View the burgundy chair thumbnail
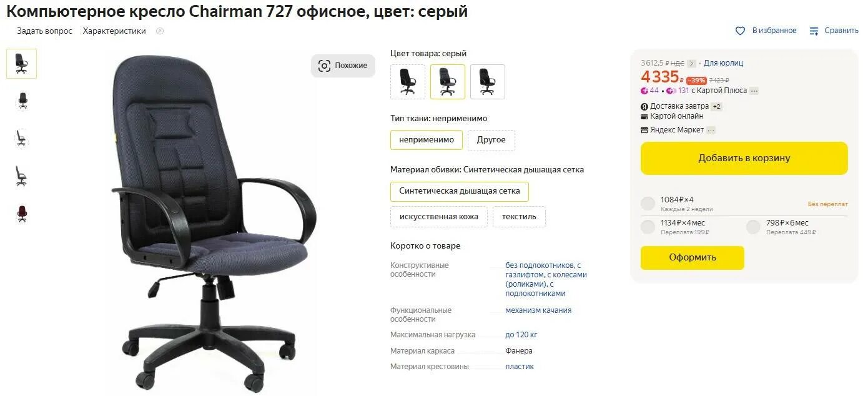Screen dimensions: 868x396 (x=22, y=214)
